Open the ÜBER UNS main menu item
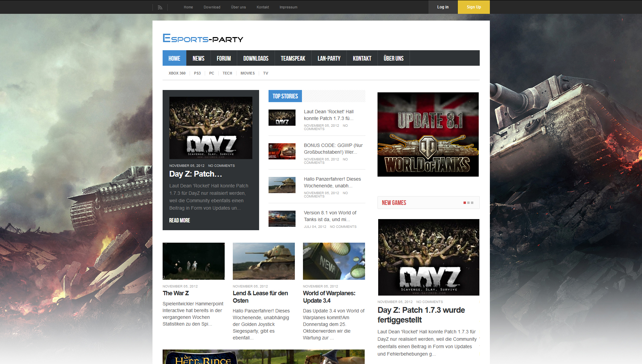This screenshot has width=642, height=364. (x=393, y=58)
